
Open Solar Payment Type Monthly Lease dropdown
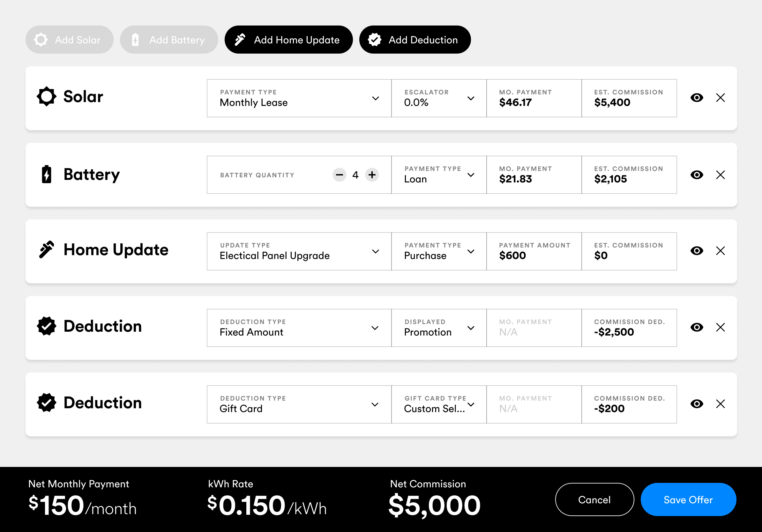pyautogui.click(x=299, y=98)
